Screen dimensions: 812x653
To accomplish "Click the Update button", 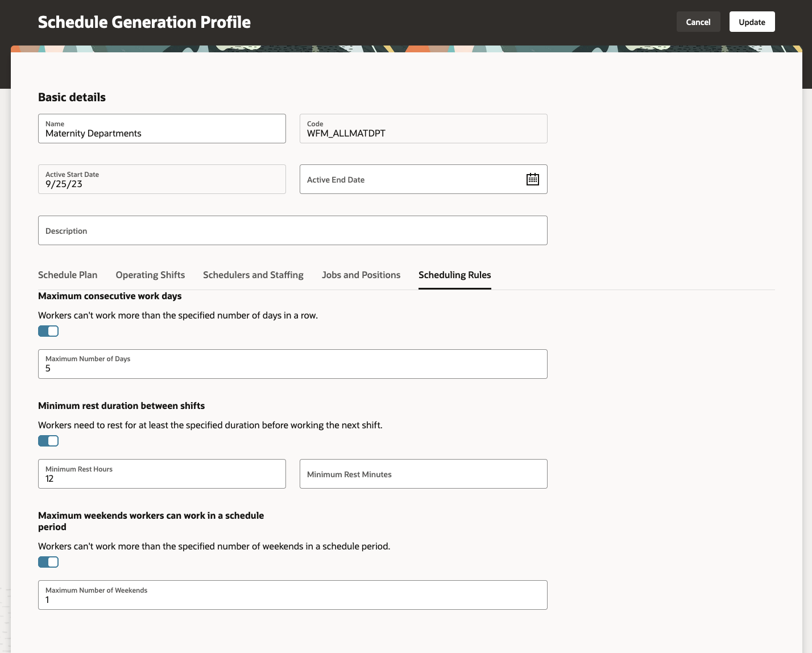I will click(752, 22).
